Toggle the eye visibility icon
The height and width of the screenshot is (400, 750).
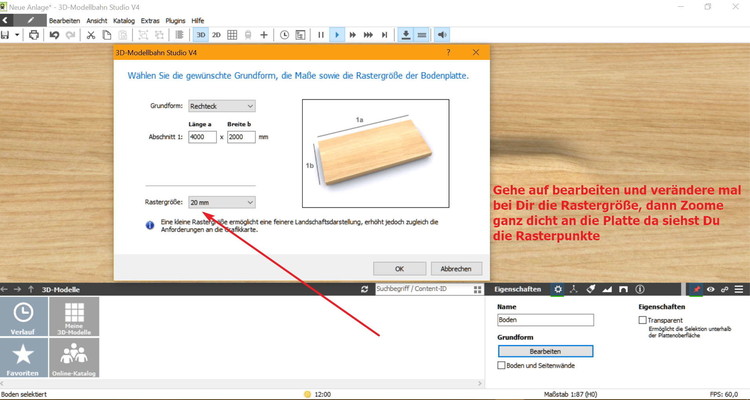click(711, 289)
